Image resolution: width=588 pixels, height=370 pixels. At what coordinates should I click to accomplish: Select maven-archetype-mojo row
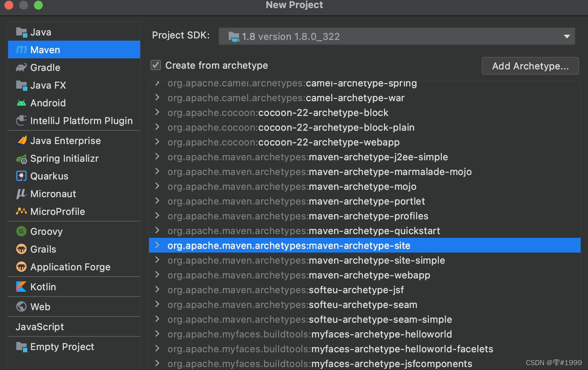[x=364, y=186]
